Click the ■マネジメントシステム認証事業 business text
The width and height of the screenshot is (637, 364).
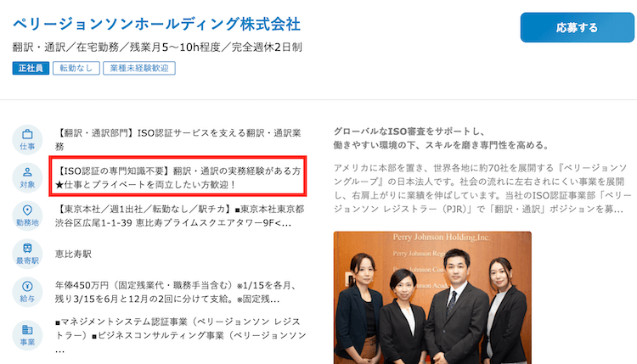pyautogui.click(x=180, y=335)
